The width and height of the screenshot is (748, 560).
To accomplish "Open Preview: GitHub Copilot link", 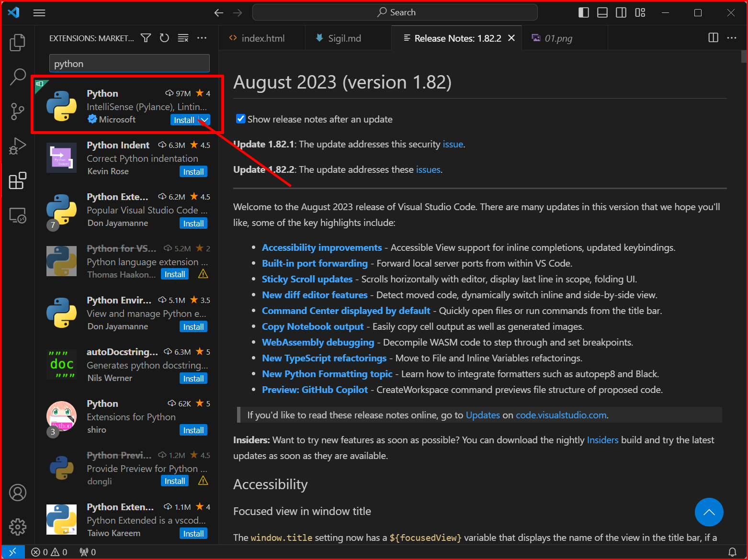I will pos(315,390).
